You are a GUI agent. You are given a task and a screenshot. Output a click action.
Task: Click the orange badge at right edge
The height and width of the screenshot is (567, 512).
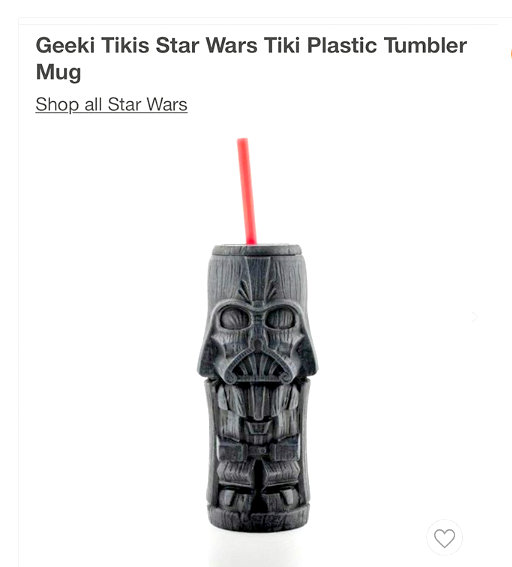coord(511,54)
